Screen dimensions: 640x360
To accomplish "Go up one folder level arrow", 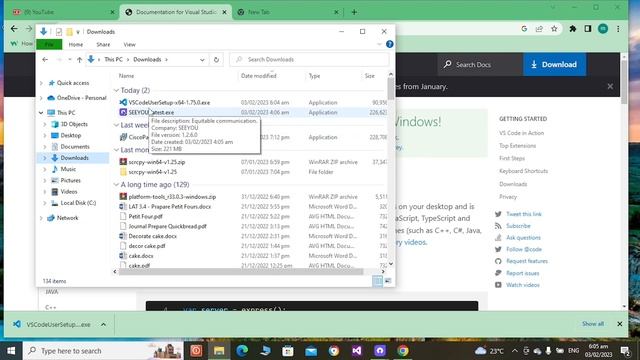I will (x=79, y=60).
